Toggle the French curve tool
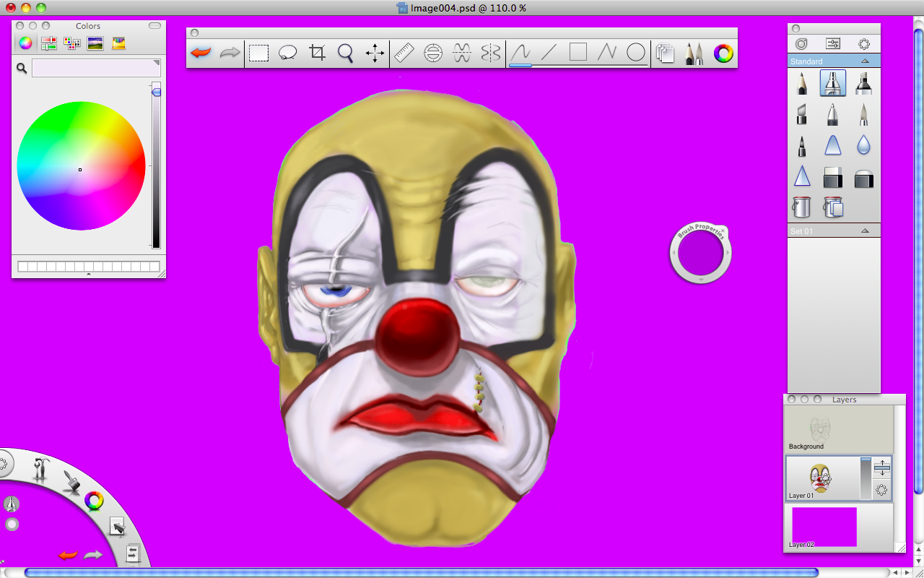The height and width of the screenshot is (578, 924). [x=462, y=53]
